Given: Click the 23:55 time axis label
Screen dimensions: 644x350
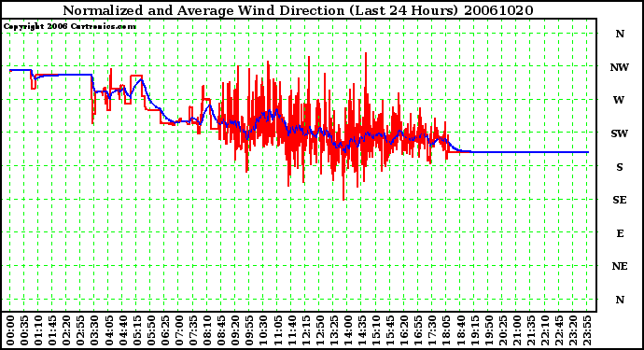Looking at the screenshot, I should pyautogui.click(x=586, y=330).
